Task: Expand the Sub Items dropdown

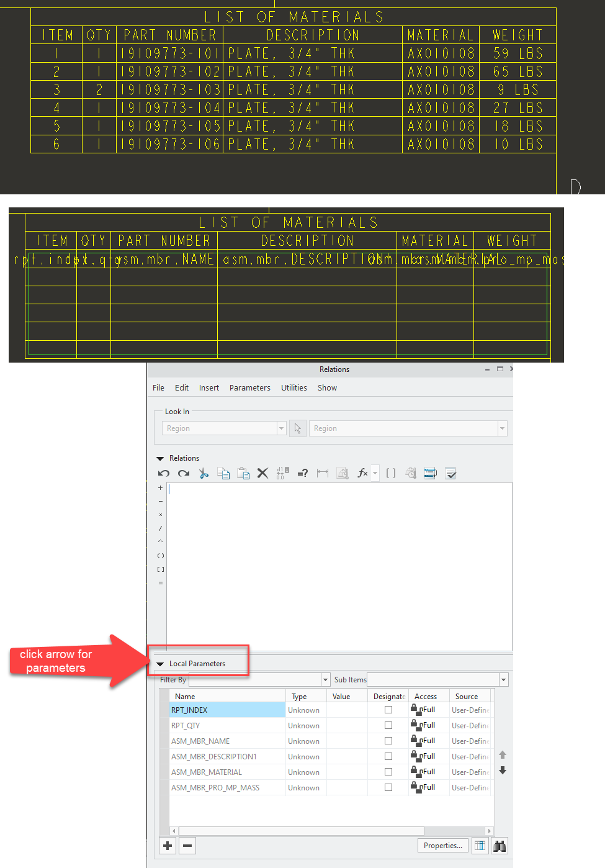Action: pos(503,679)
